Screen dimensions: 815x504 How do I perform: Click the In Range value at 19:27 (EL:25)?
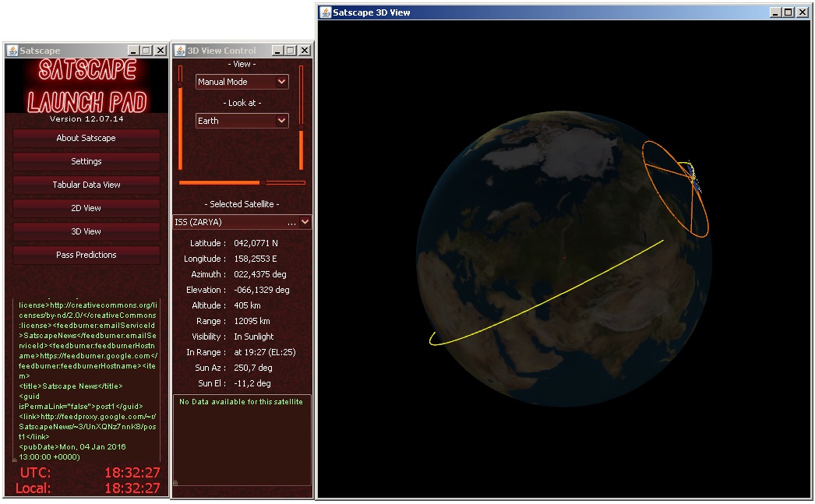(x=265, y=352)
